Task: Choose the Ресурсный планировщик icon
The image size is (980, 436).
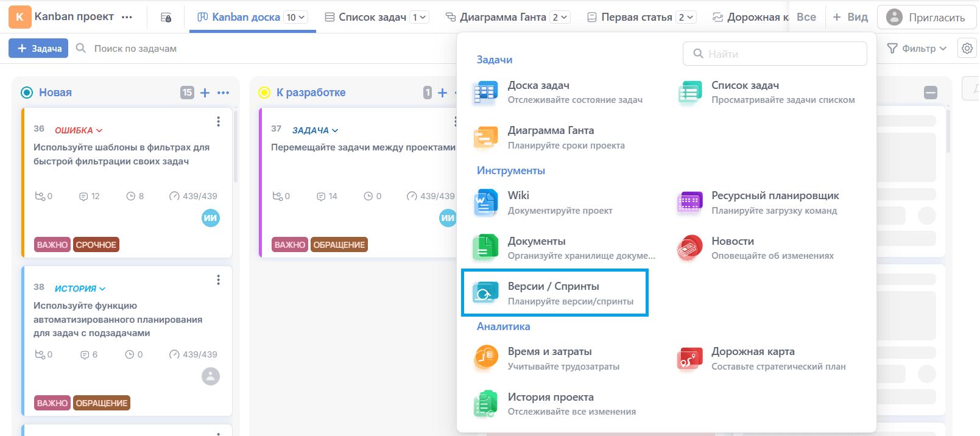Action: tap(689, 203)
